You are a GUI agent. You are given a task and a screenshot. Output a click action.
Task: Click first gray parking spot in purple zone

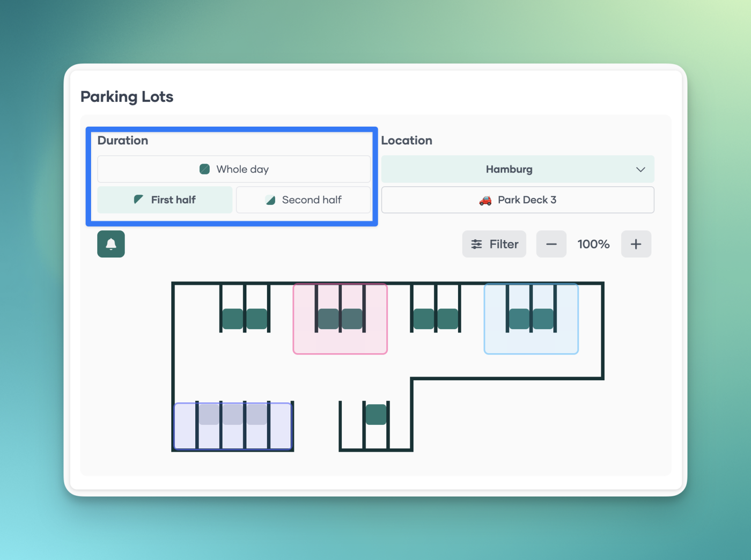(209, 415)
